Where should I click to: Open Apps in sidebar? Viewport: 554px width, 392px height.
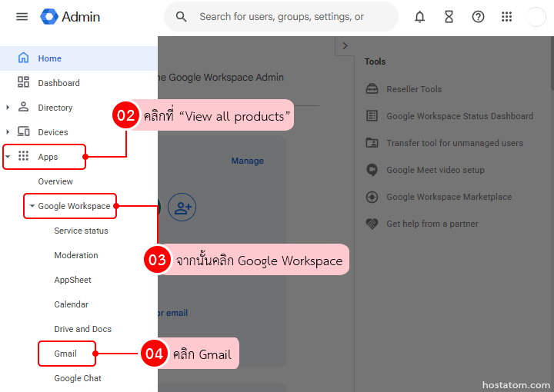[48, 157]
